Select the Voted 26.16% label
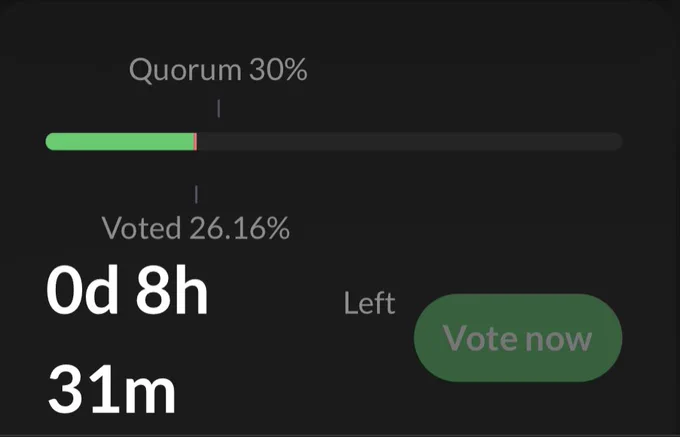 (x=196, y=228)
